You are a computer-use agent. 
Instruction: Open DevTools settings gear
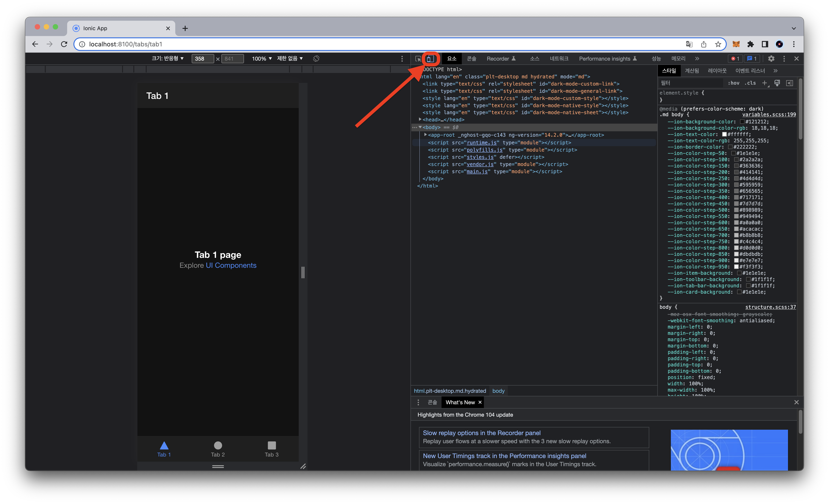pyautogui.click(x=771, y=59)
